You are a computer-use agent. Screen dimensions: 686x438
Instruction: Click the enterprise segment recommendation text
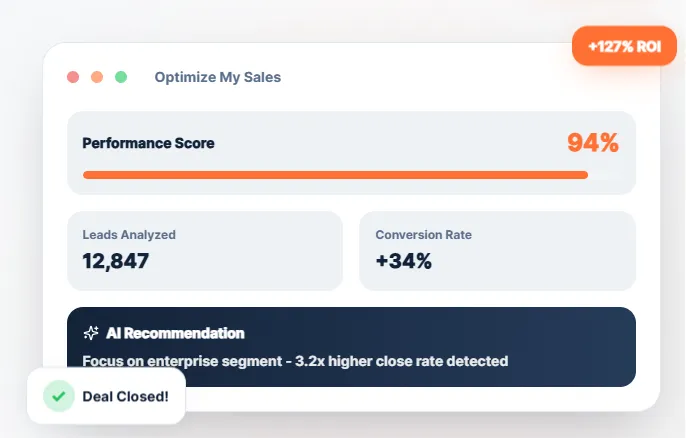click(x=295, y=360)
